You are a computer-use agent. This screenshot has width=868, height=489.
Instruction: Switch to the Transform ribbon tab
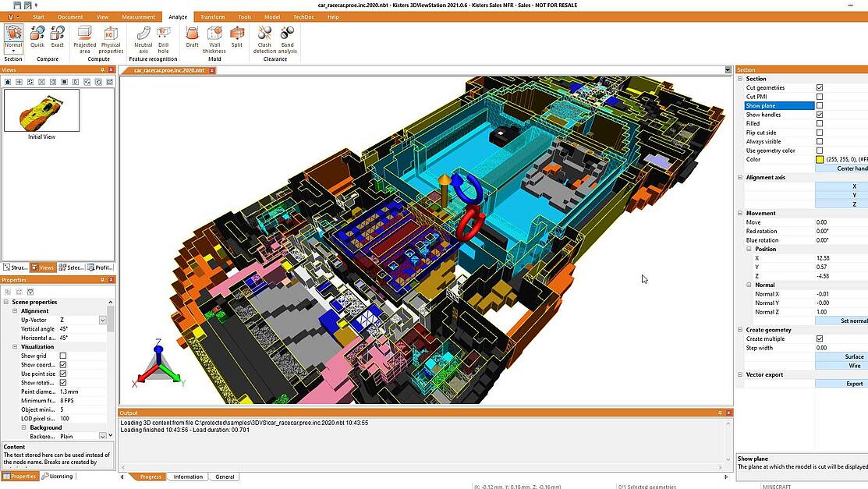213,17
